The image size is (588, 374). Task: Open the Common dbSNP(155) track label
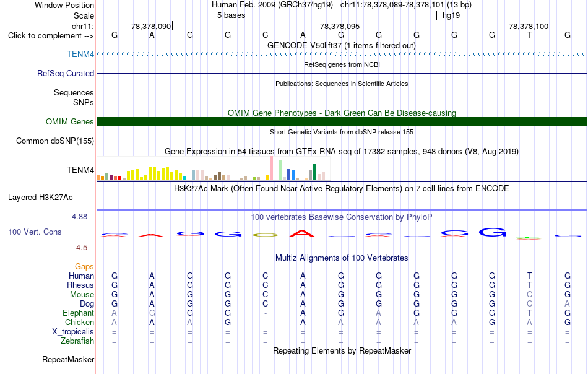click(55, 141)
